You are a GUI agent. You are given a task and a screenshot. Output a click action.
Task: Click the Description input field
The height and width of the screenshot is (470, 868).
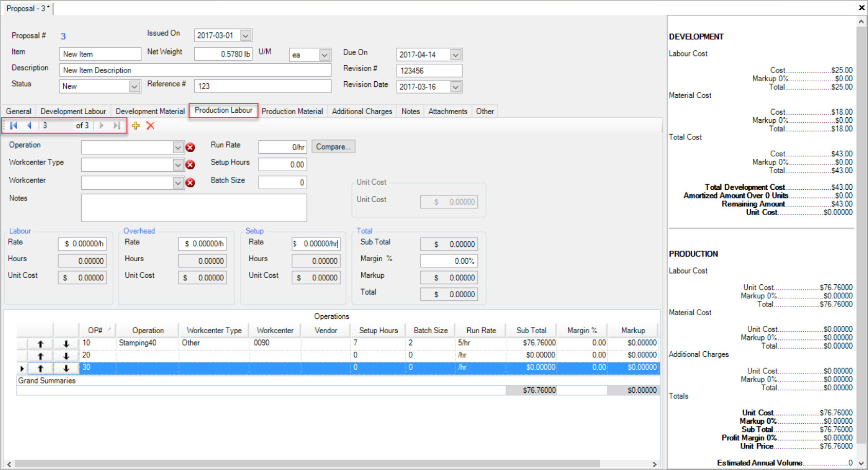tap(195, 70)
